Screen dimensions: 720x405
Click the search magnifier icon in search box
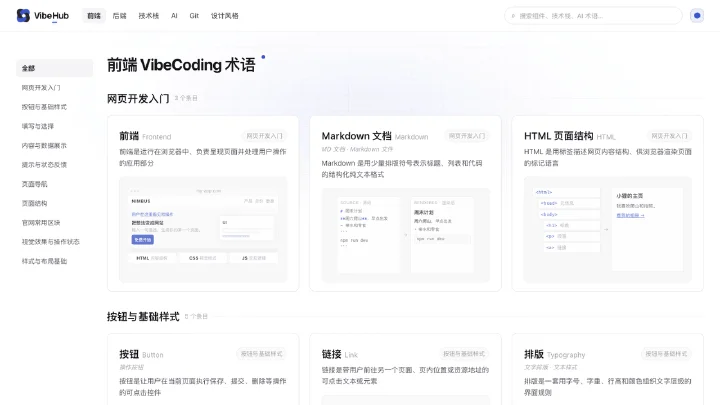tap(513, 16)
